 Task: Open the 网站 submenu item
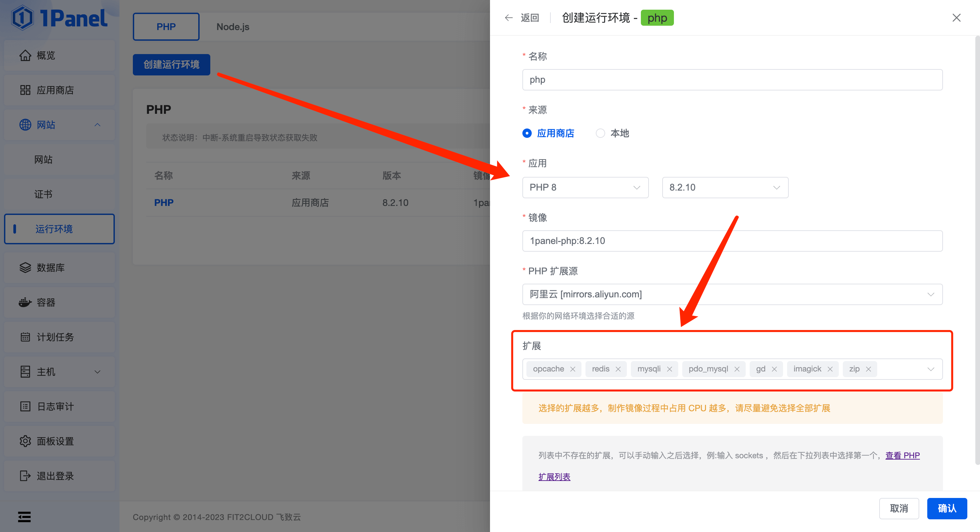tap(59, 160)
